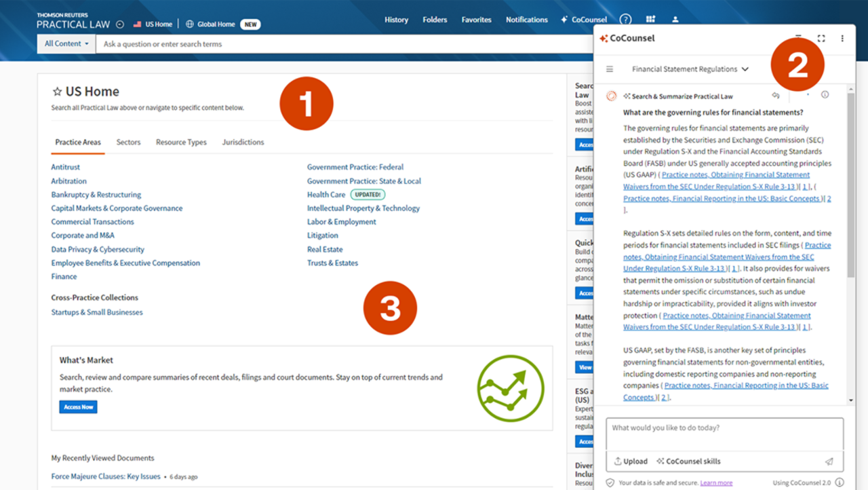The width and height of the screenshot is (868, 490).
Task: Open the Arbitration practice area
Action: 69,181
